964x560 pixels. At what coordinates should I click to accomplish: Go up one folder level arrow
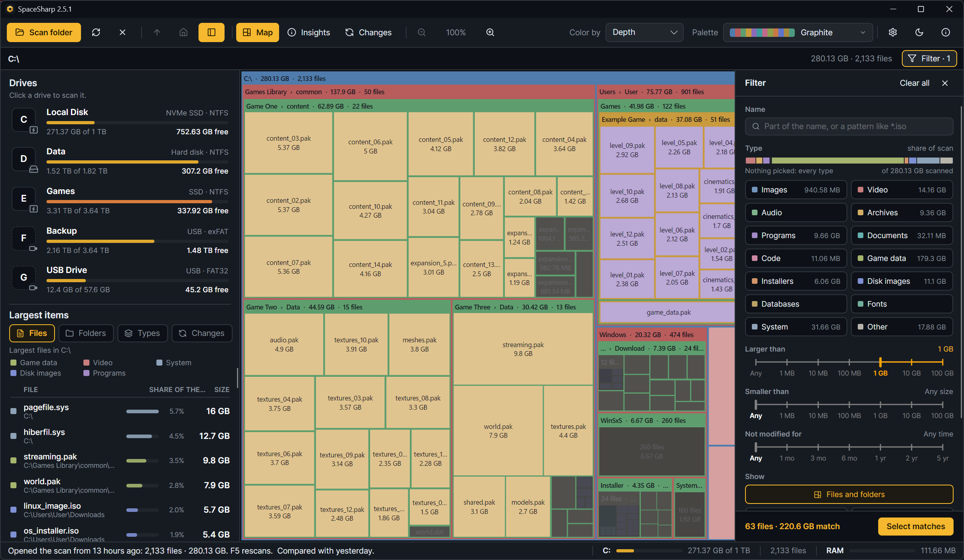coord(157,32)
